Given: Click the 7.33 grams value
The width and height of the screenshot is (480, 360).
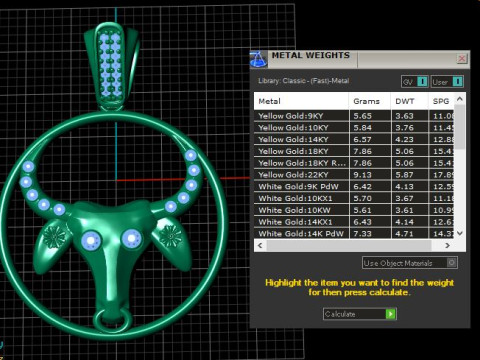Looking at the screenshot, I should tap(363, 233).
